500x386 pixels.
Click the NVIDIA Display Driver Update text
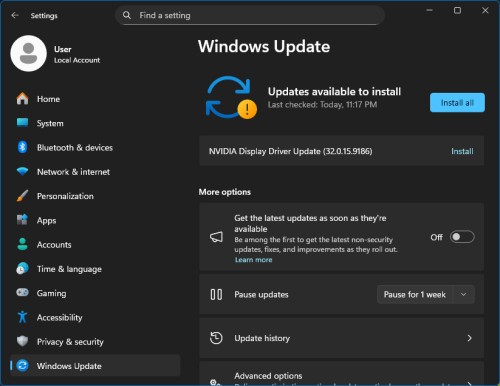coord(290,151)
